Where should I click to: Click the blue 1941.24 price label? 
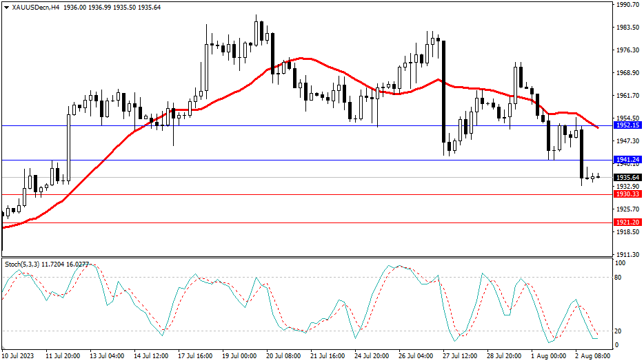pyautogui.click(x=627, y=160)
